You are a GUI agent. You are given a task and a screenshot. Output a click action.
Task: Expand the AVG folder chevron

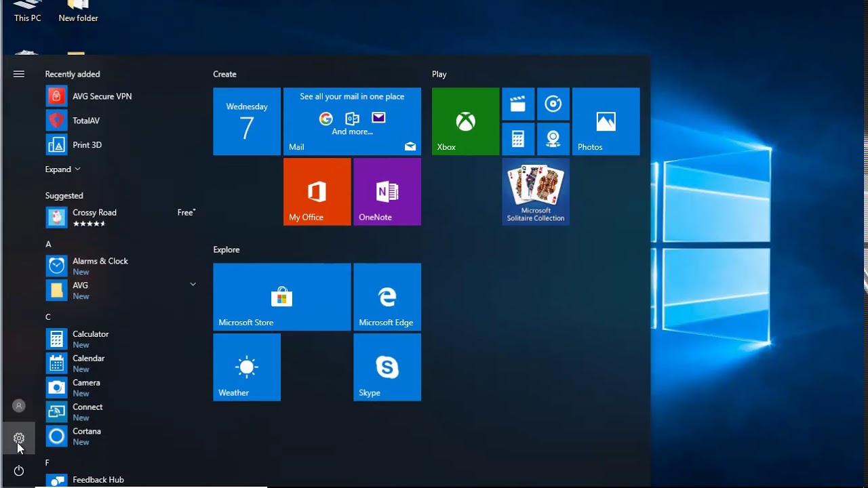[x=193, y=285]
